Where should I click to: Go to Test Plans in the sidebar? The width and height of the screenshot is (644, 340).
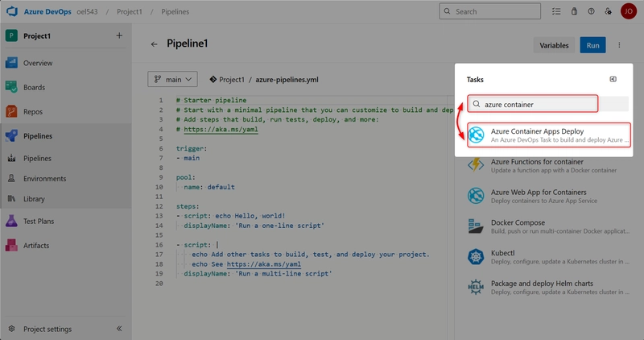pyautogui.click(x=39, y=221)
